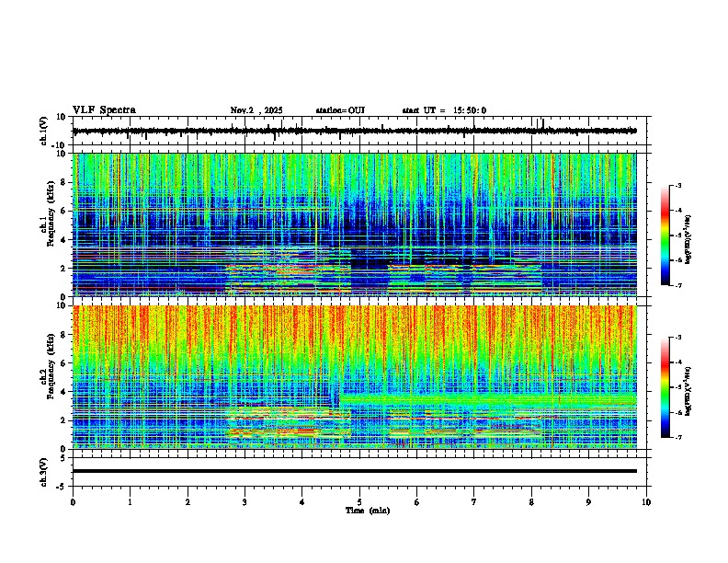
Task: Click the 'VLF Spectra' plot title
Action: [x=104, y=110]
